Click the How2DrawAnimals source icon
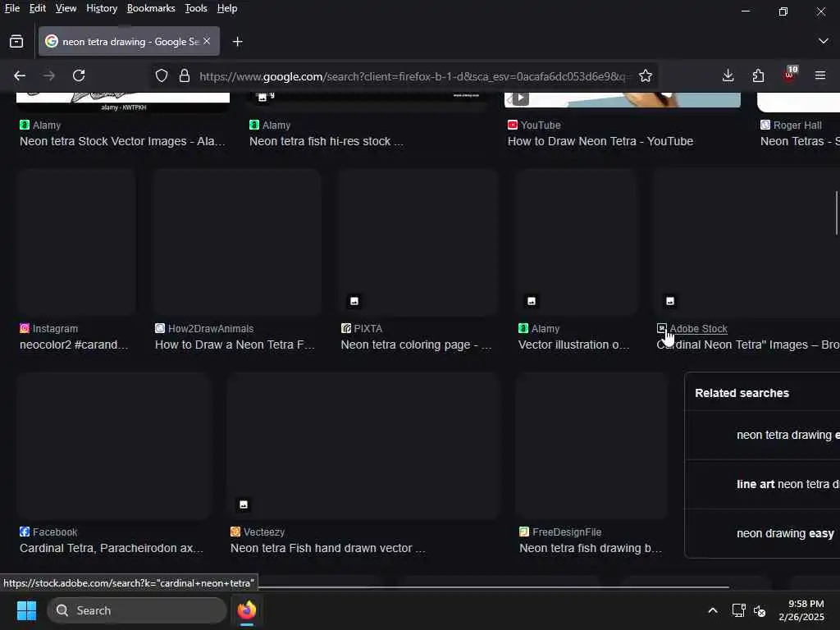Image resolution: width=840 pixels, height=630 pixels. (x=160, y=328)
